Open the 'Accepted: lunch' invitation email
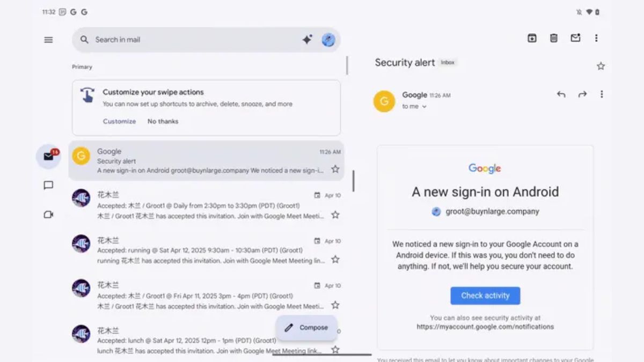Image resolution: width=644 pixels, height=362 pixels. (206, 341)
